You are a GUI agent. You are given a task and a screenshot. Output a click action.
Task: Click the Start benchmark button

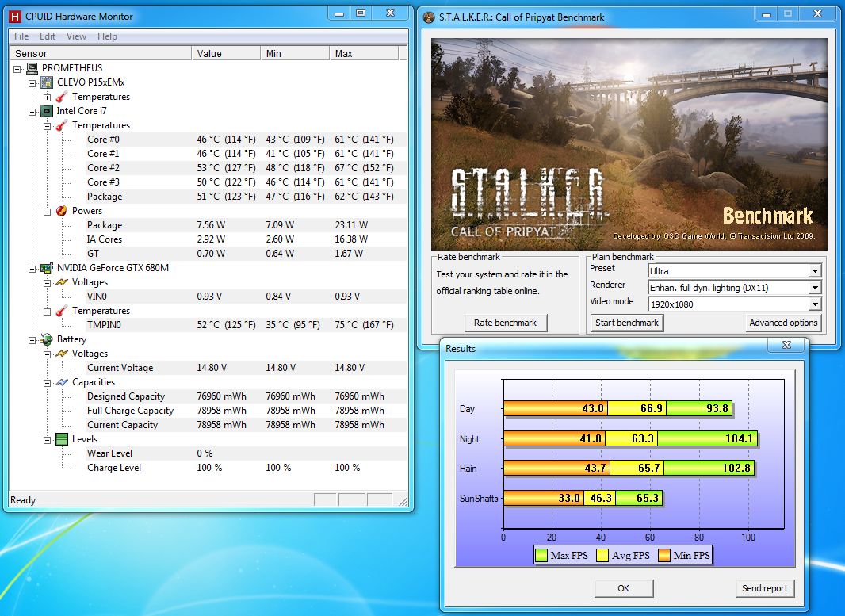coord(627,323)
